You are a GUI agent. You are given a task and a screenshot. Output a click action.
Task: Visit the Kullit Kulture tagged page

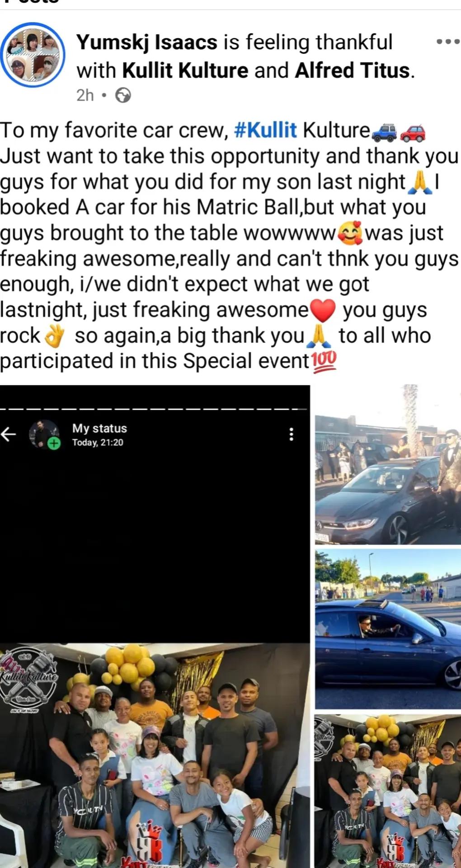[x=186, y=71]
